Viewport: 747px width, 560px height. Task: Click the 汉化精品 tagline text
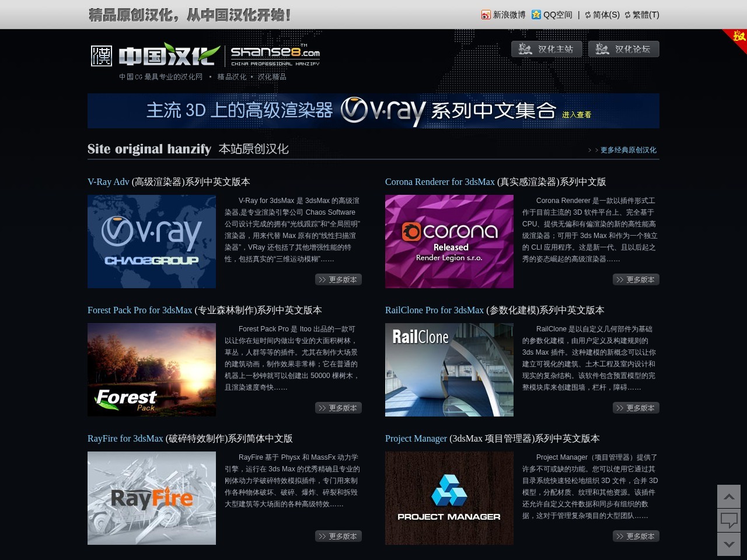point(272,77)
